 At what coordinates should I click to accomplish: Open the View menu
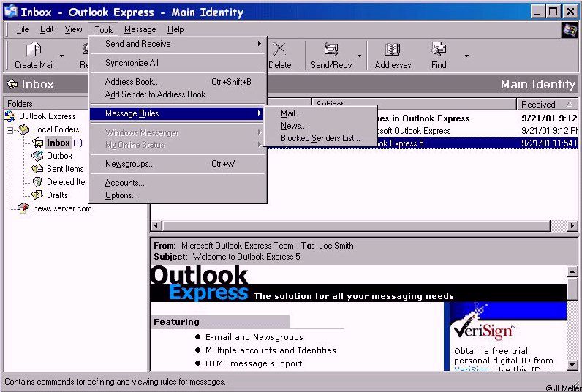click(74, 29)
